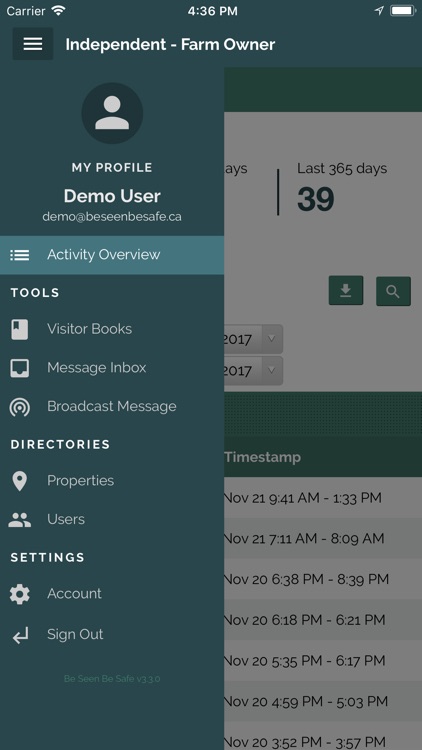The width and height of the screenshot is (422, 750).
Task: Expand the second 2017 date dropdown
Action: [253, 371]
